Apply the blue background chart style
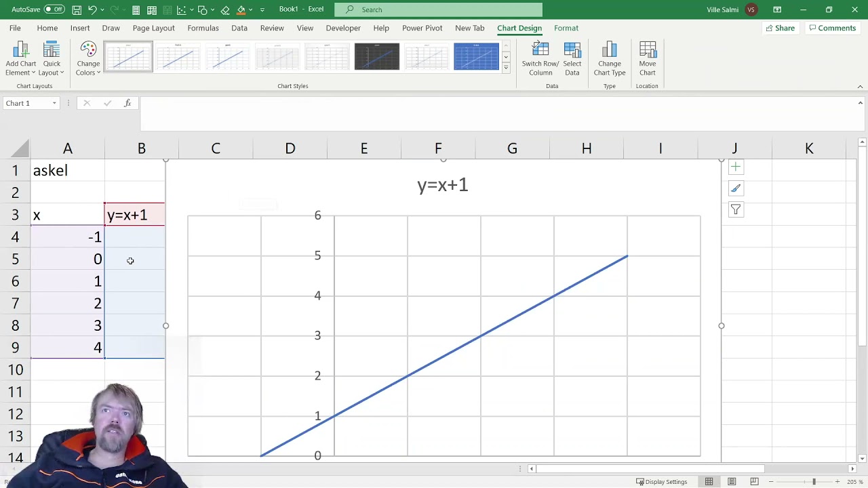 coord(476,56)
